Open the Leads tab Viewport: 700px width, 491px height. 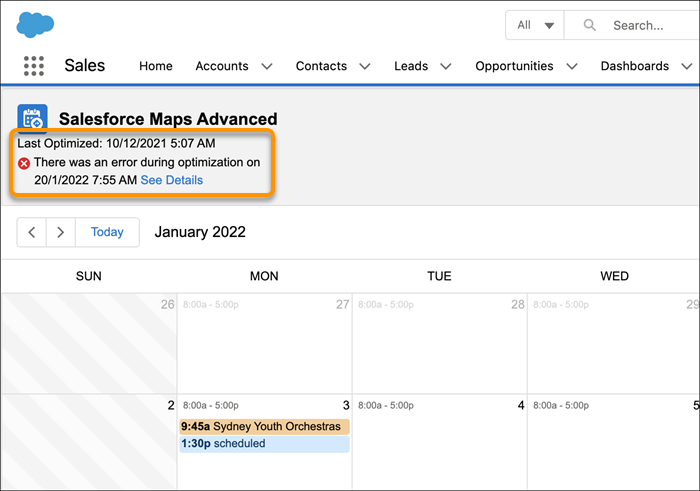[411, 66]
